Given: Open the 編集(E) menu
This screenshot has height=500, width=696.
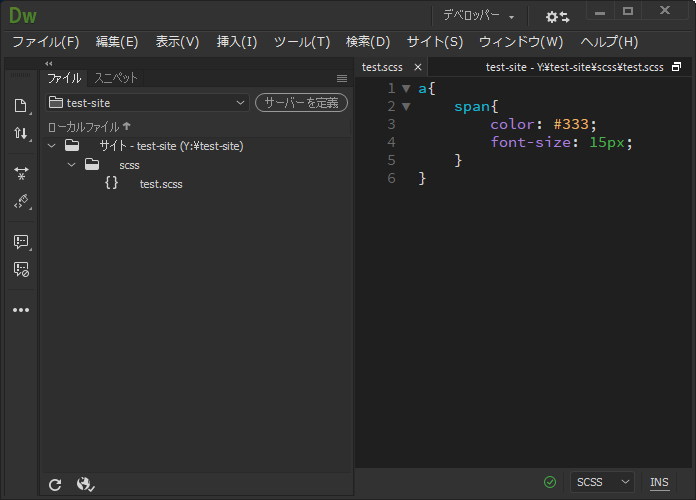Looking at the screenshot, I should coord(117,42).
